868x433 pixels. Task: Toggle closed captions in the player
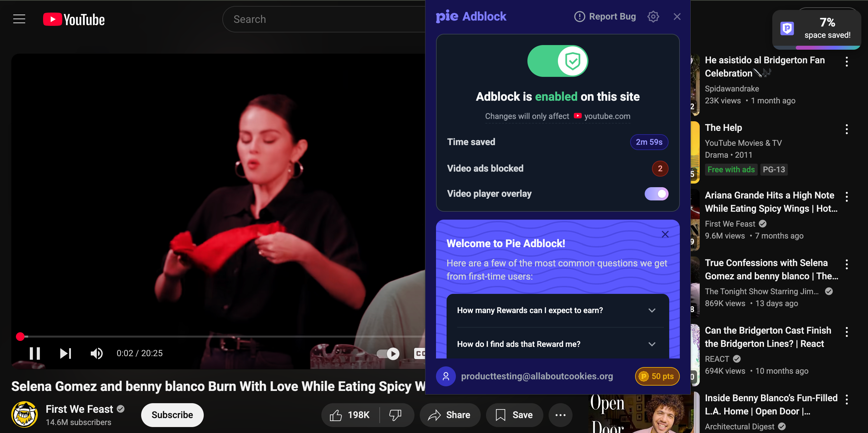click(420, 353)
